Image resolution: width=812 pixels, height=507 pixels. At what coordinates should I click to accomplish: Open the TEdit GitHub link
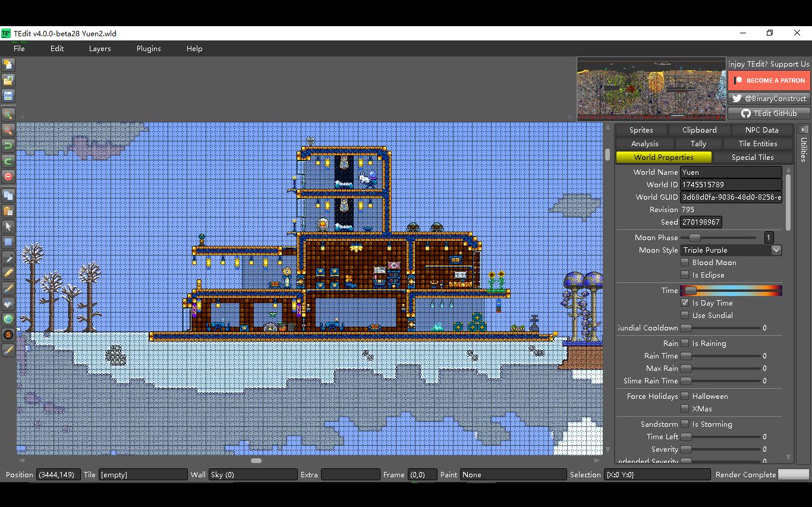[x=769, y=113]
